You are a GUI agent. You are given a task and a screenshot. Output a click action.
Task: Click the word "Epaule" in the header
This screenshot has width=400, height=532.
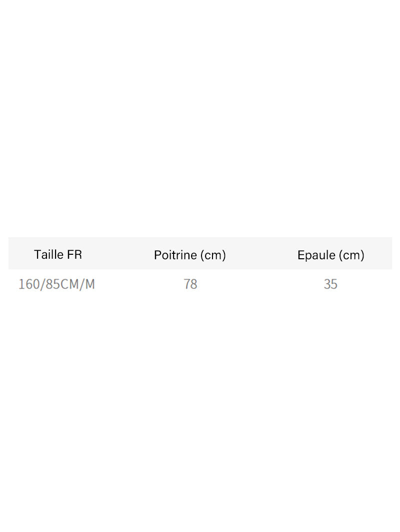click(316, 255)
